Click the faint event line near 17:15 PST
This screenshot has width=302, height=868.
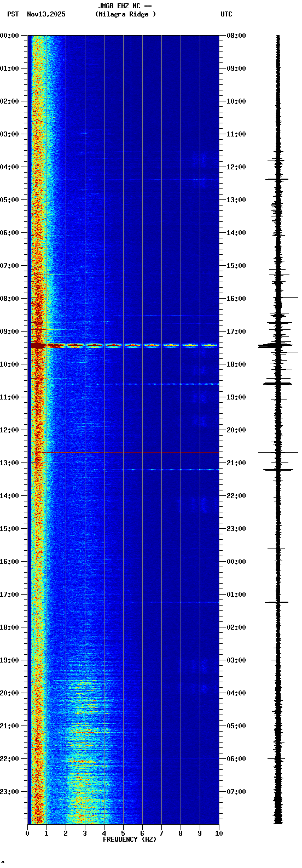pos(170,602)
